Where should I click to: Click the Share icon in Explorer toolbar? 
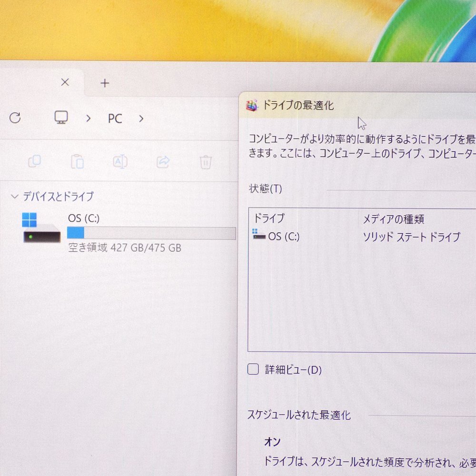[163, 162]
